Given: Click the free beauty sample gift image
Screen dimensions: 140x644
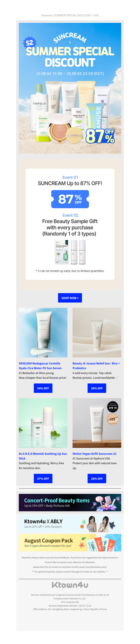Looking at the screenshot, I should click(x=70, y=252).
